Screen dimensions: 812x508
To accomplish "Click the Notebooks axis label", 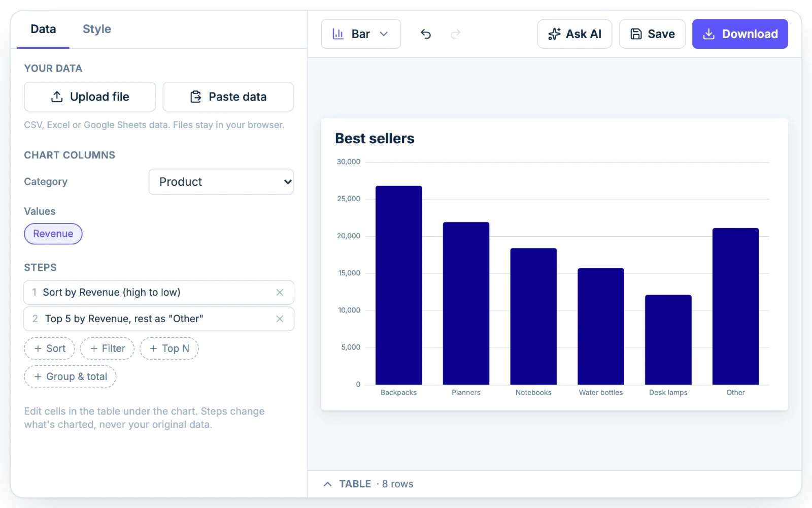I will (x=533, y=393).
